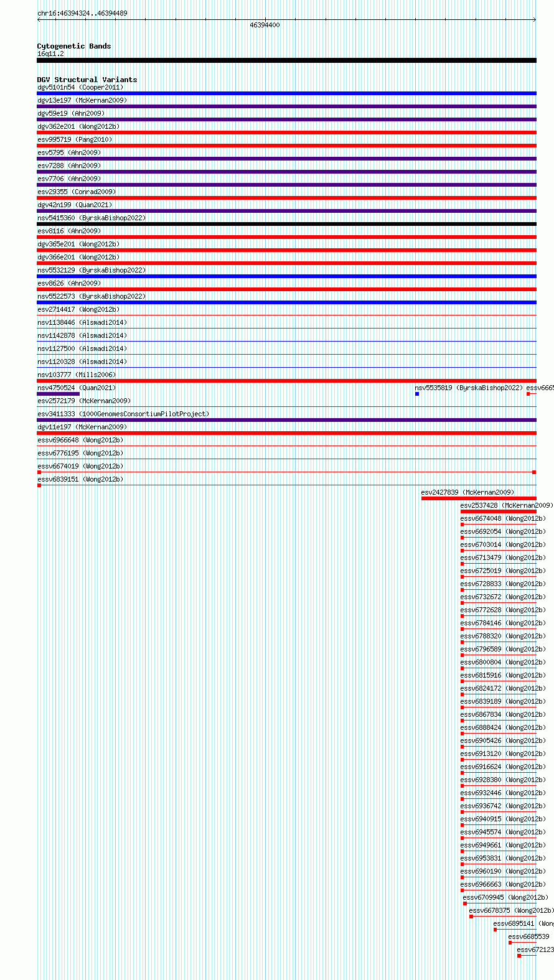The height and width of the screenshot is (980, 554).
Task: Open nsv5522573 (ByrskaBishop2022) label
Action: click(92, 296)
